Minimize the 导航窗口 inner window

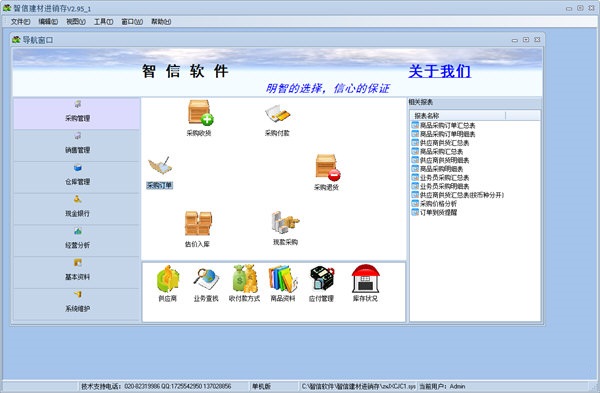click(x=515, y=40)
